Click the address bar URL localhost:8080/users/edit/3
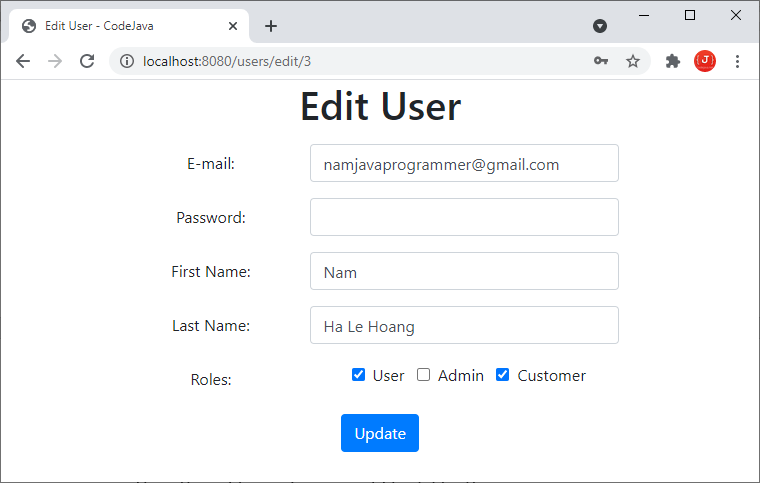The image size is (760, 483). tap(227, 62)
